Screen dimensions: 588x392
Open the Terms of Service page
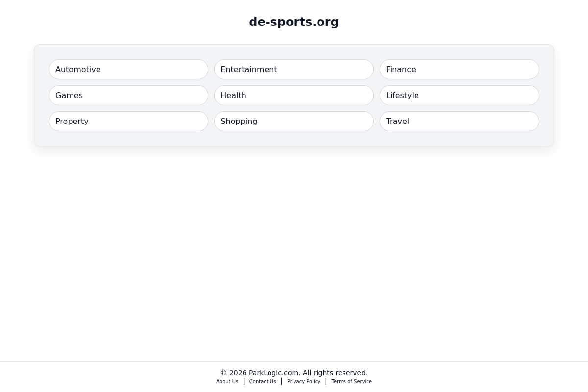click(x=351, y=381)
